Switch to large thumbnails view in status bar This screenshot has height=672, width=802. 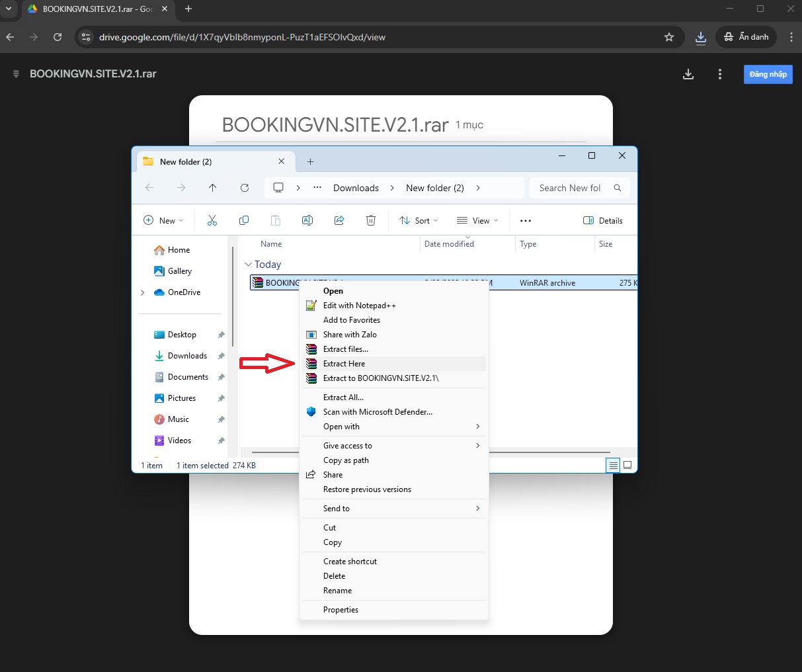click(x=627, y=466)
